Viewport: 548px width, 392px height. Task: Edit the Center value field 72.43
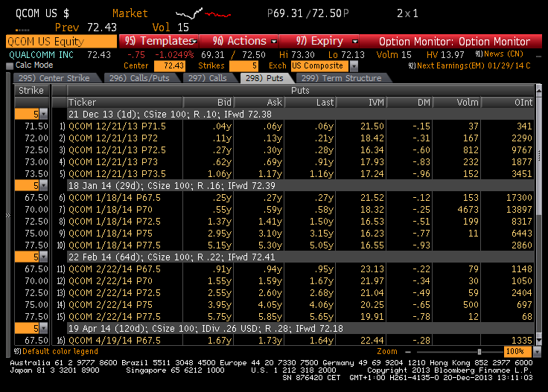[170, 66]
